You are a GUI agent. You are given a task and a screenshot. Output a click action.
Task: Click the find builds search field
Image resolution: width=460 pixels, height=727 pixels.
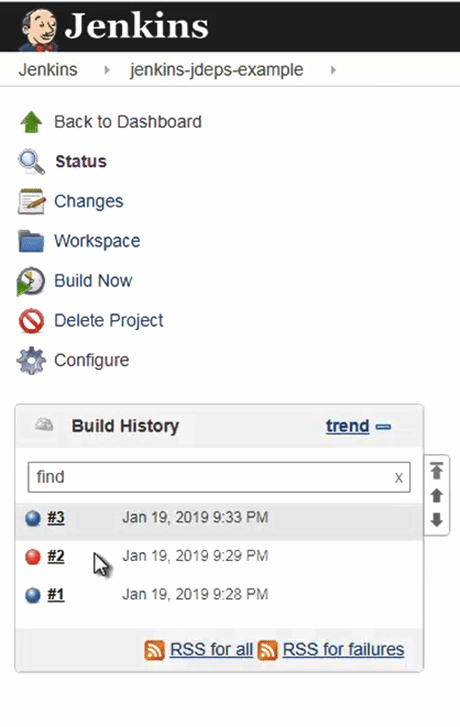click(x=219, y=477)
